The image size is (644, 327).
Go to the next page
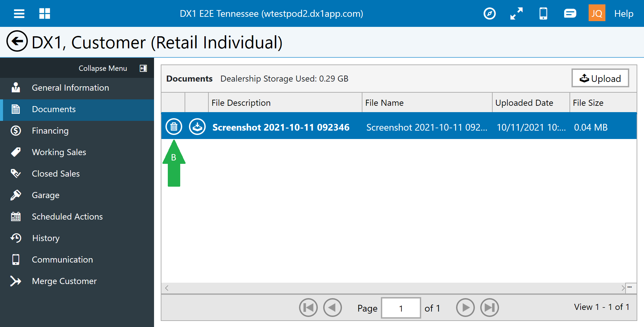(465, 308)
